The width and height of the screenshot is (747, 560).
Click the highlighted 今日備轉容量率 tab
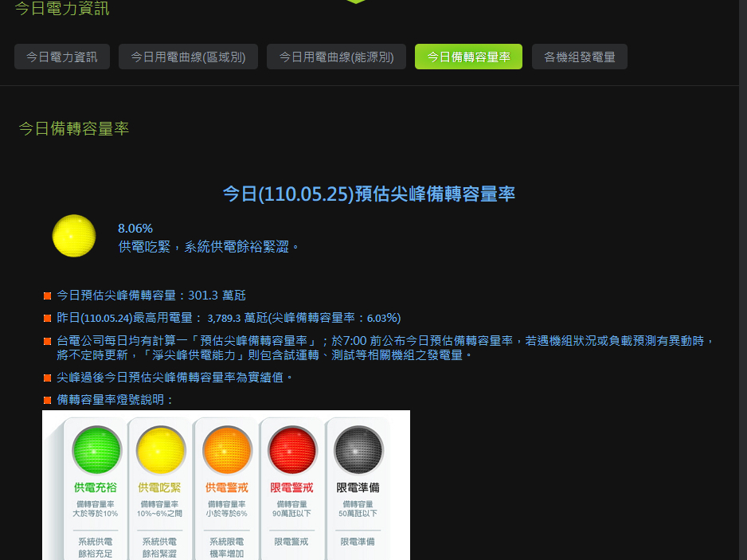[x=468, y=56]
